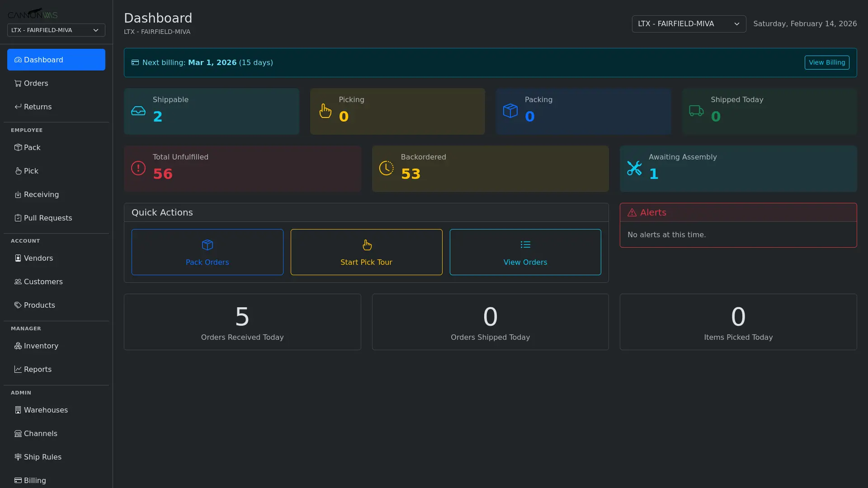
Task: Click the View Billing button
Action: (826, 62)
